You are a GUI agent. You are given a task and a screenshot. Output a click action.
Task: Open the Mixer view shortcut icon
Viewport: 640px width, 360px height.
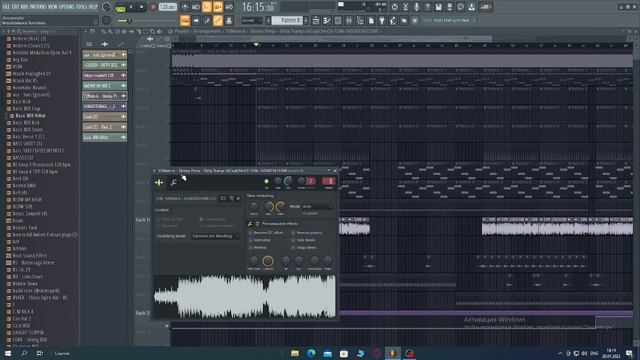click(349, 20)
